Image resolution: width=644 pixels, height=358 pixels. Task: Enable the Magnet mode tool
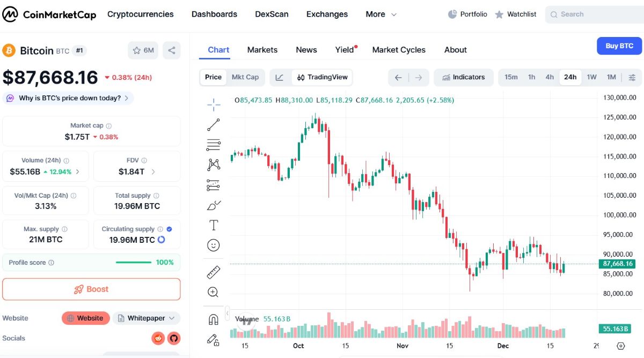coord(213,319)
